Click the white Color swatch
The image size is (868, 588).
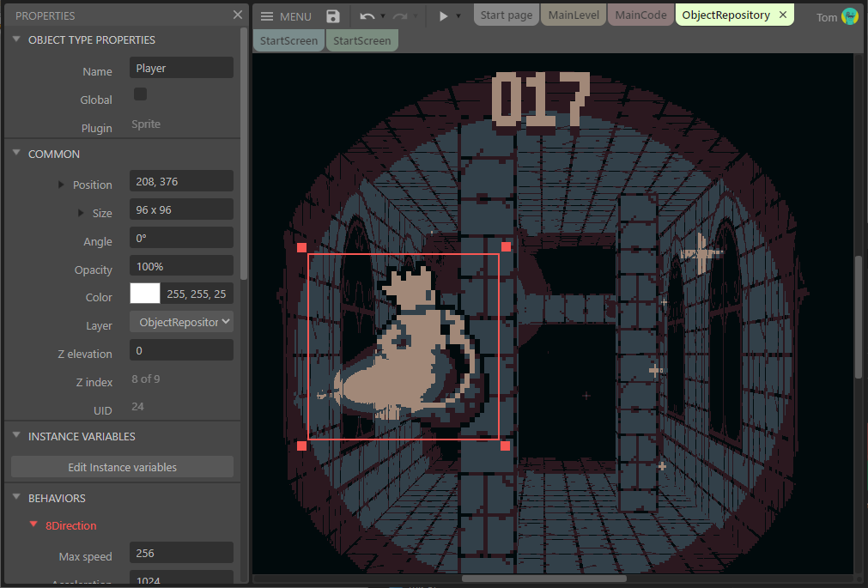[x=144, y=293]
